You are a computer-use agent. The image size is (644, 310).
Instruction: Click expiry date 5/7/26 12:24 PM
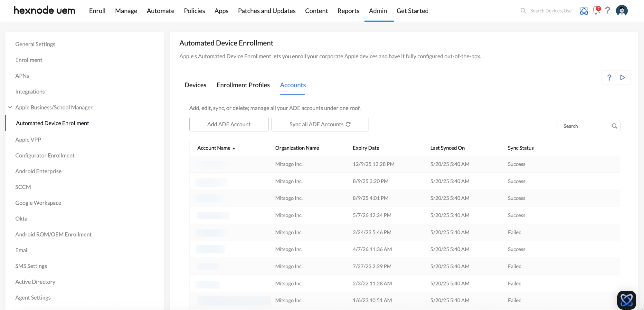click(x=372, y=215)
